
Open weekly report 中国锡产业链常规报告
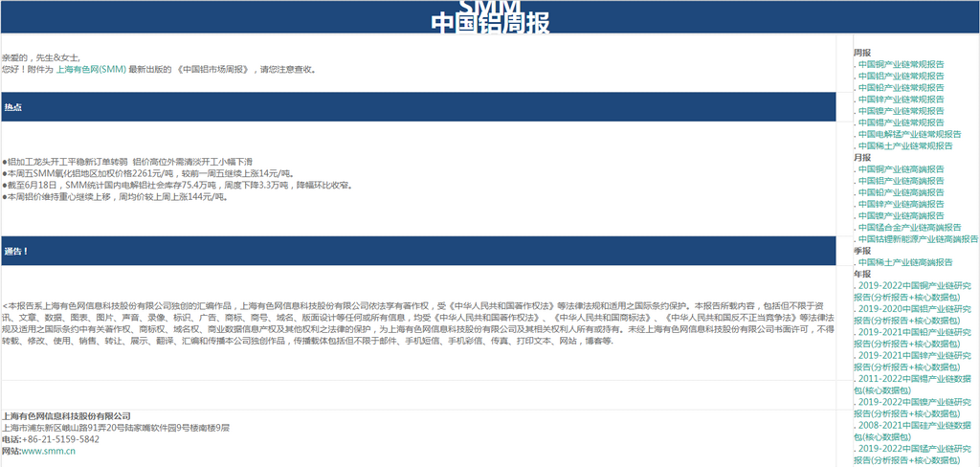click(901, 122)
